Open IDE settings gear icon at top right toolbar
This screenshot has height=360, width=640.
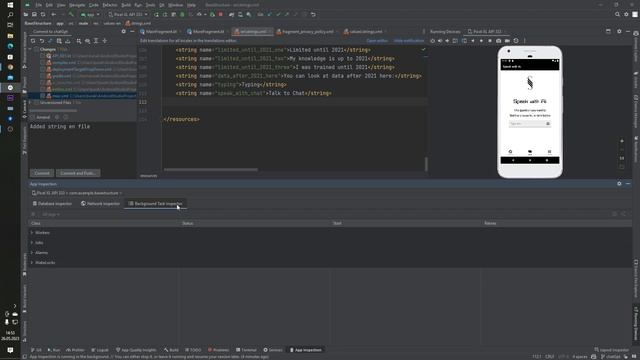click(x=626, y=14)
